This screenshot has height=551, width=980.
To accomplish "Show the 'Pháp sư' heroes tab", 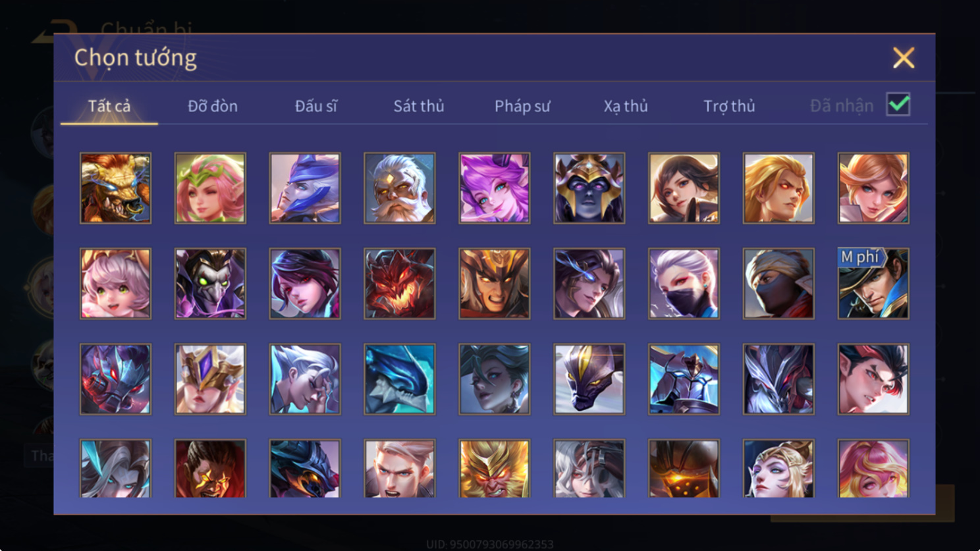I will click(x=522, y=106).
